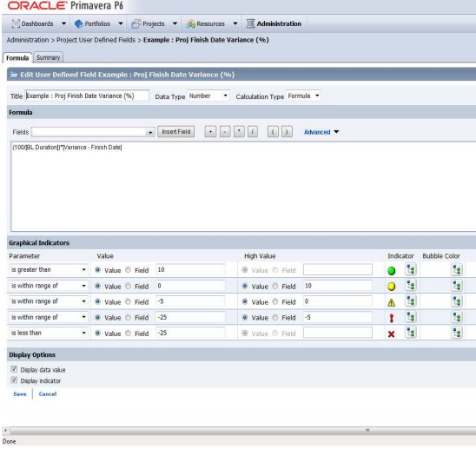Select Value radio in 'is greater than' row Value column
The height and width of the screenshot is (449, 476).
pos(98,270)
